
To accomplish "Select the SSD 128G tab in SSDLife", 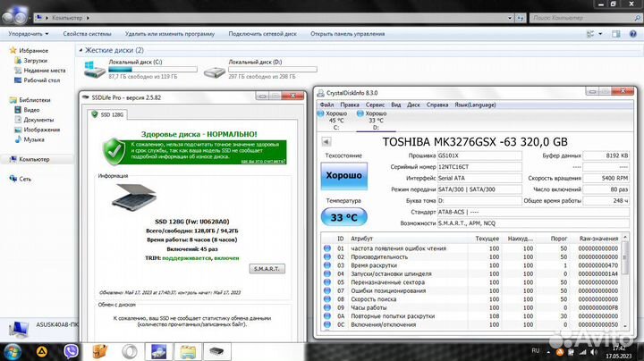I will click(x=107, y=114).
